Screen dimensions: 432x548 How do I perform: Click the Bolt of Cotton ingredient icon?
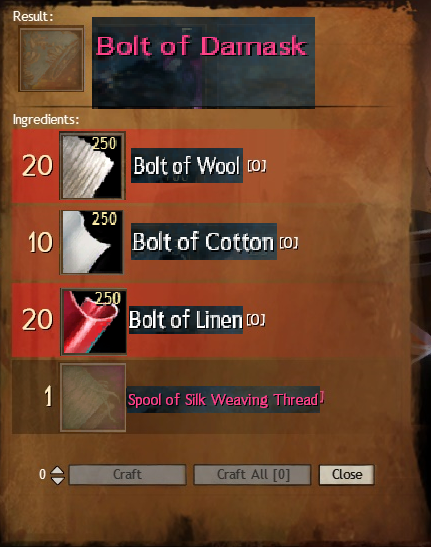click(x=92, y=241)
